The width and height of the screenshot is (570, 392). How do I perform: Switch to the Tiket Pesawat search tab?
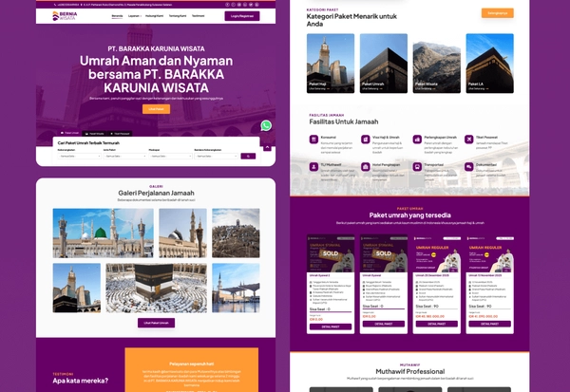click(120, 134)
